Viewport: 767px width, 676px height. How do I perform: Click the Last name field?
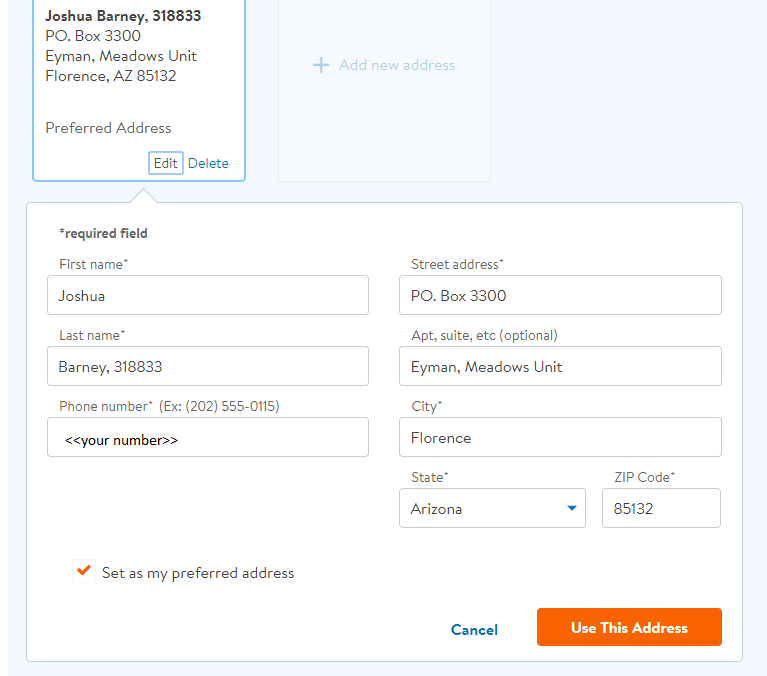pos(208,366)
